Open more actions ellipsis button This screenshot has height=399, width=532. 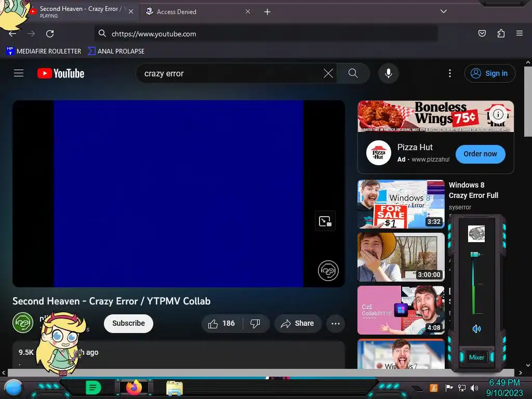pos(336,323)
